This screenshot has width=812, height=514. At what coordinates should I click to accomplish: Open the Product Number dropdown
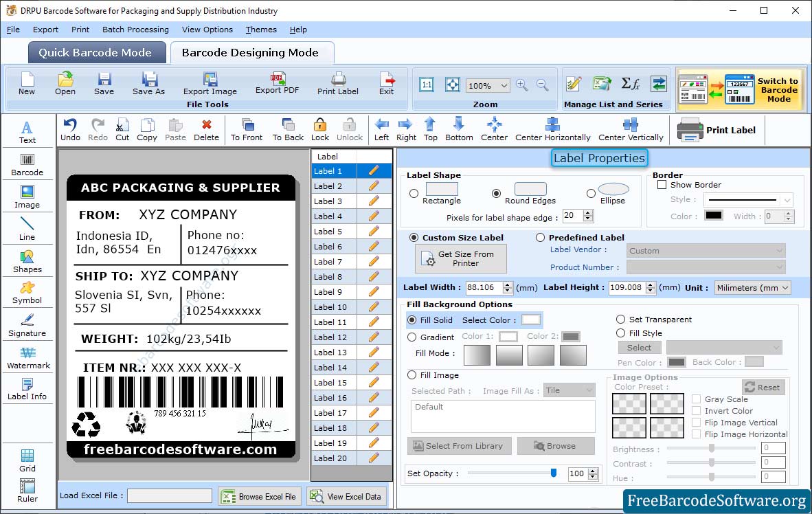click(706, 267)
